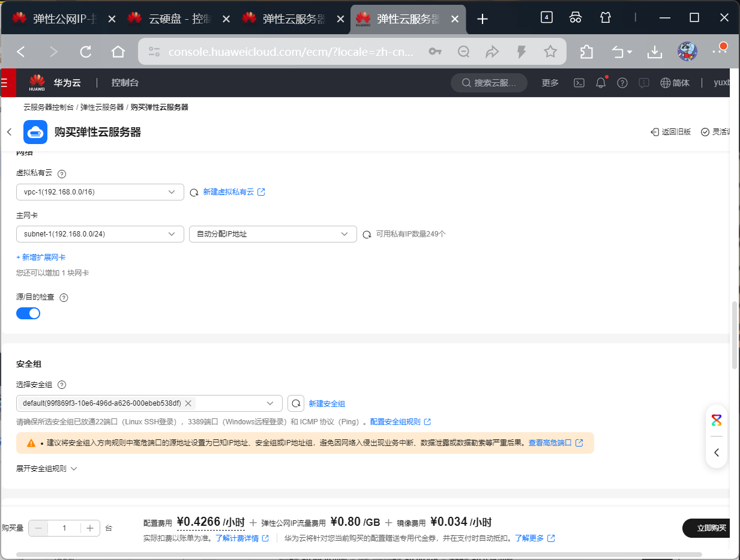Refresh the security group list
Image resolution: width=740 pixels, height=560 pixels.
tap(296, 403)
